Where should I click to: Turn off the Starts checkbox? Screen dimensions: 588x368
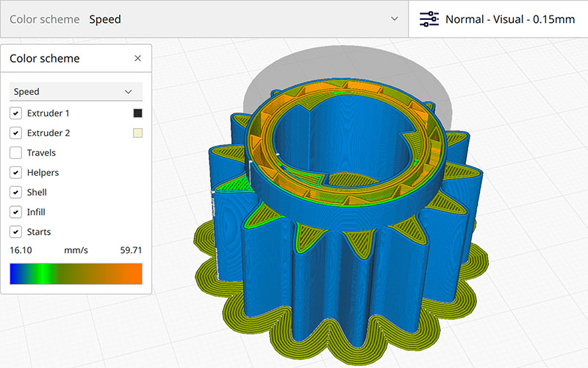point(15,232)
